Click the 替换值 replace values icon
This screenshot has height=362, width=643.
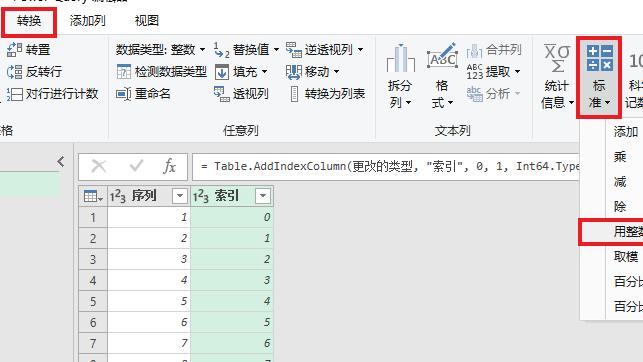(x=221, y=50)
